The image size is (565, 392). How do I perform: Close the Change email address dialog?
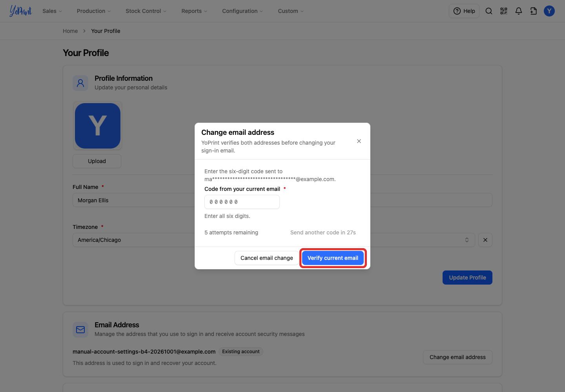[x=359, y=141]
